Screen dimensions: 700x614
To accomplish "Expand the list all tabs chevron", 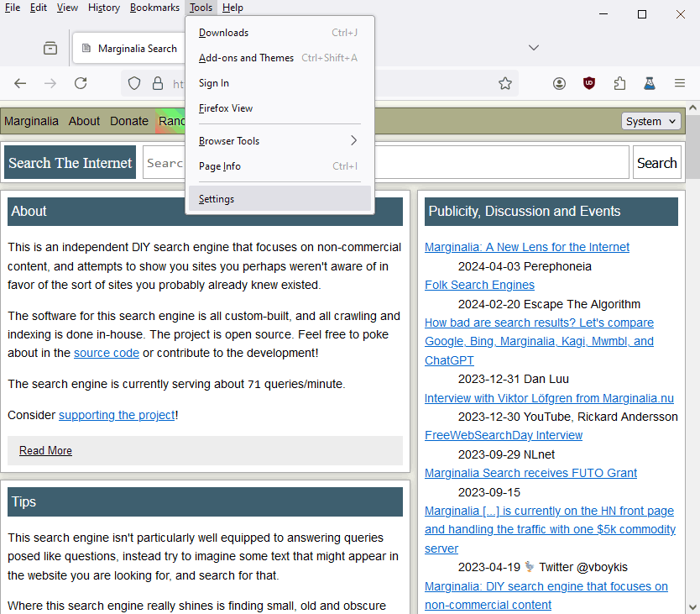I will [534, 48].
